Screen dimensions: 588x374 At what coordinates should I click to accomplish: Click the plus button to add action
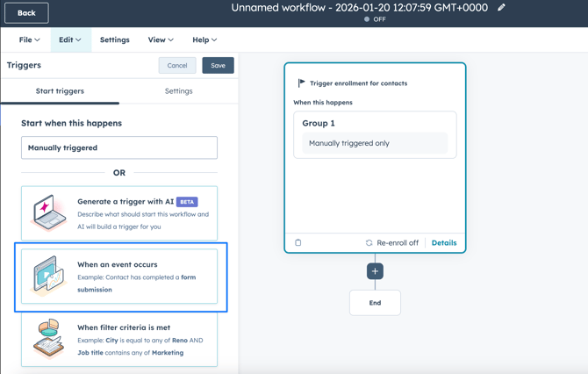click(375, 271)
